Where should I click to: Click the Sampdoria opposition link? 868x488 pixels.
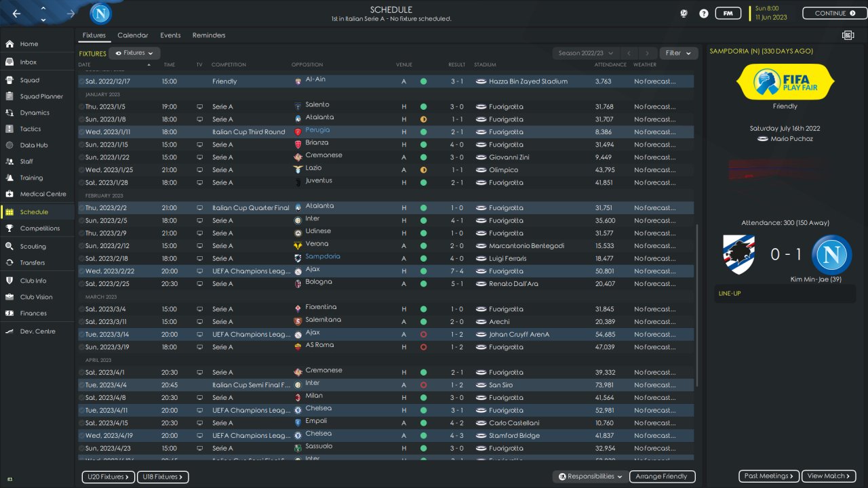[x=323, y=257]
